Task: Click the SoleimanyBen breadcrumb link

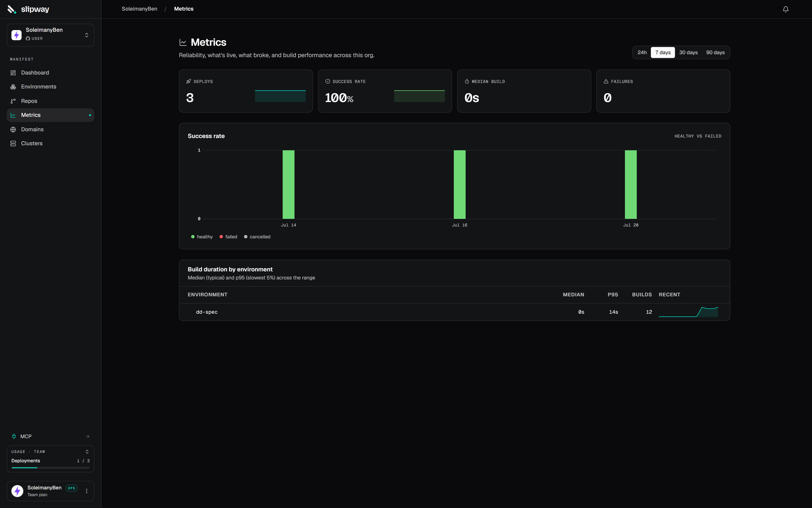Action: (139, 9)
